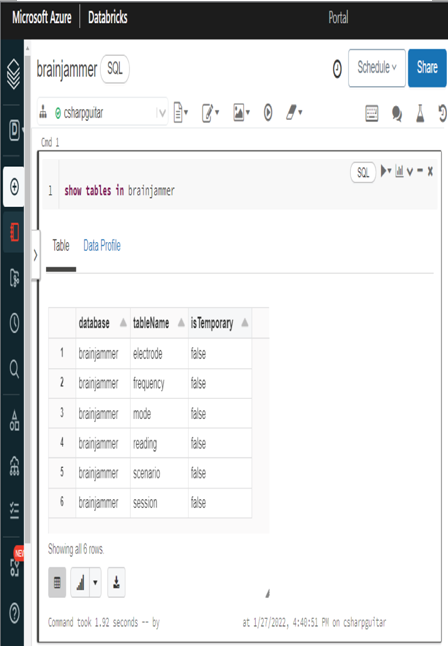Click the results resize handle at table corner
Viewport: 448px width, 646px height.
tap(267, 594)
